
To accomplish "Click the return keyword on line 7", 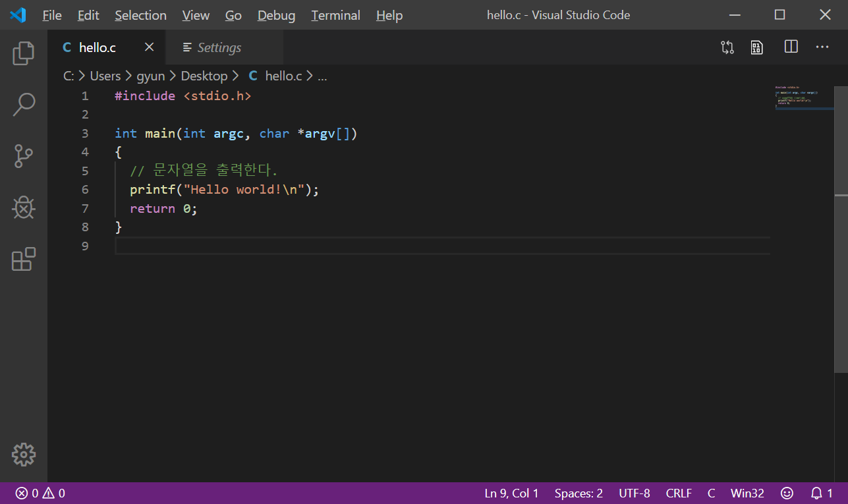I will pos(153,209).
